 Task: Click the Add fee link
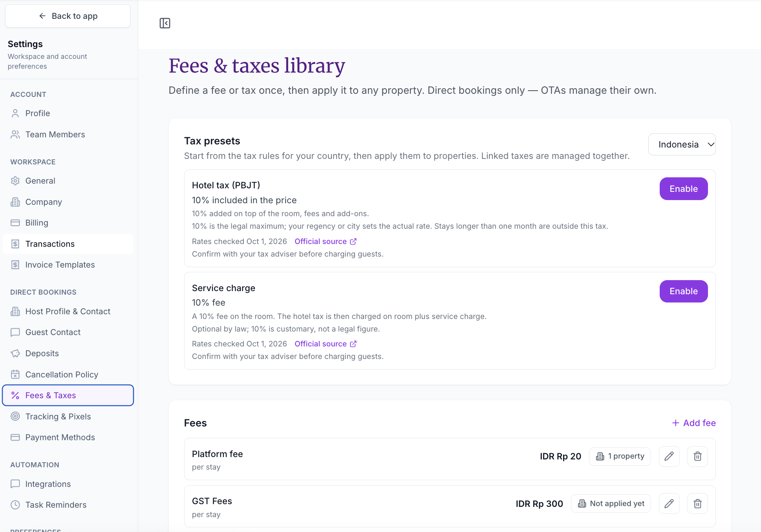(x=694, y=423)
